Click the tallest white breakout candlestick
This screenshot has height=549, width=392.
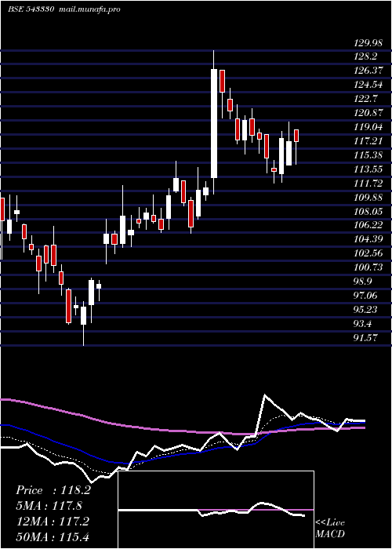pyautogui.click(x=214, y=123)
